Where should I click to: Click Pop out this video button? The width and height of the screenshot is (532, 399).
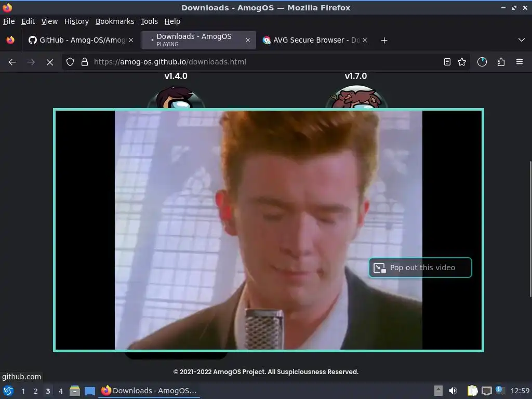click(420, 268)
